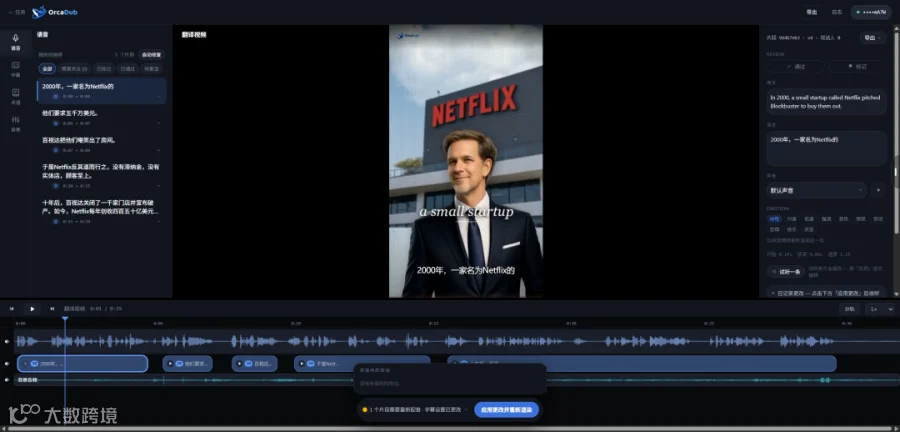Expand chevron of '他们要求五千万美元' segment
Screen dimensions: 900x432
coord(158,123)
